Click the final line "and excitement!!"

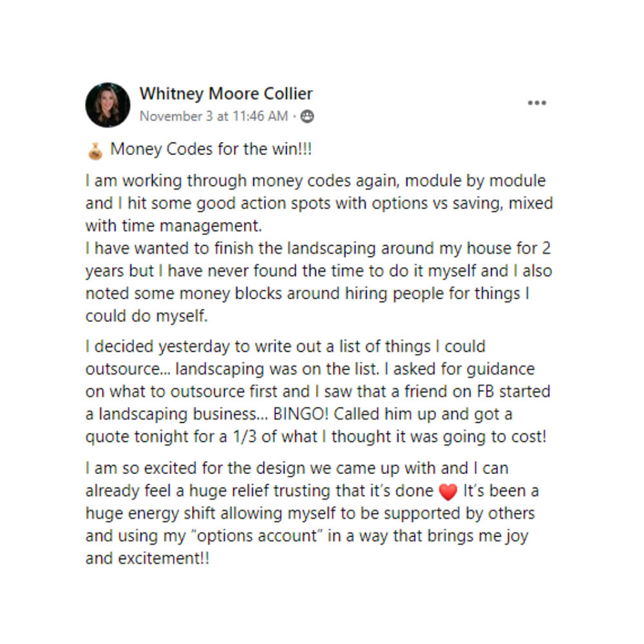pyautogui.click(x=147, y=558)
